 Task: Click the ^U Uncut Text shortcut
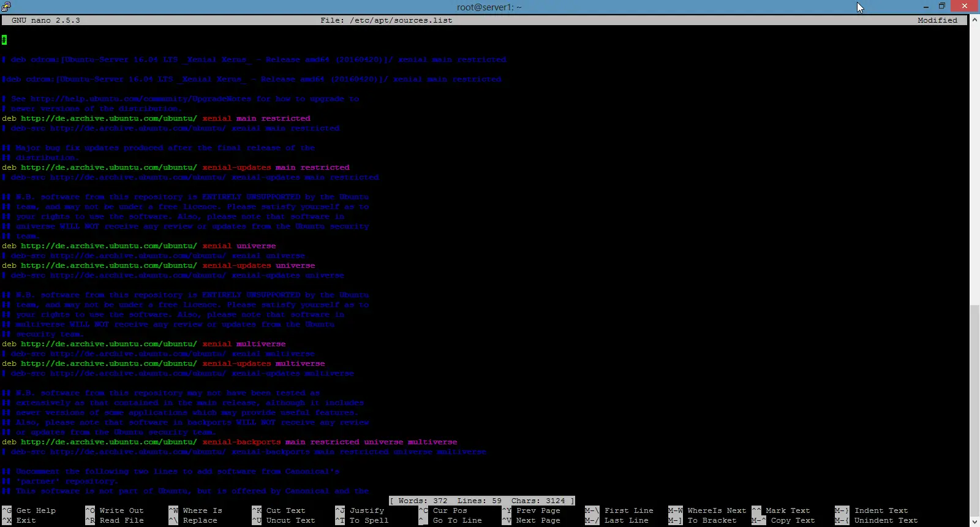point(284,520)
